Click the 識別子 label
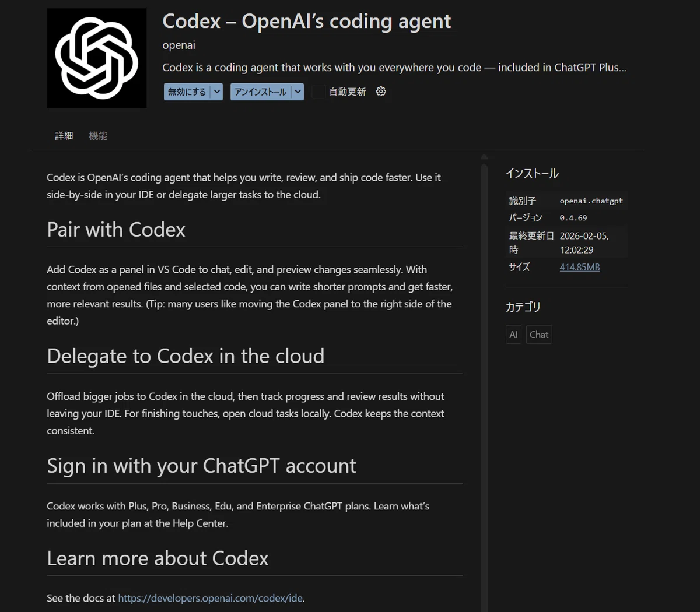Viewport: 700px width, 612px height. [x=523, y=201]
